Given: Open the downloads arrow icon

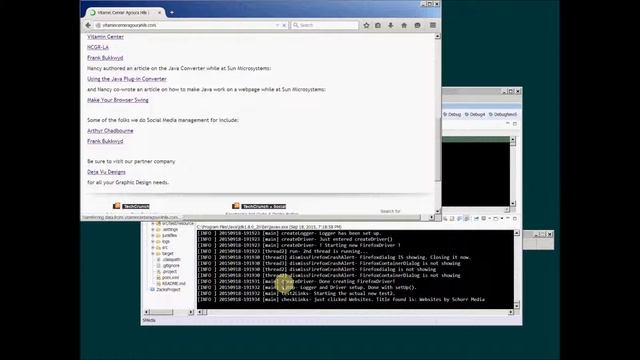Looking at the screenshot, I should tap(391, 25).
